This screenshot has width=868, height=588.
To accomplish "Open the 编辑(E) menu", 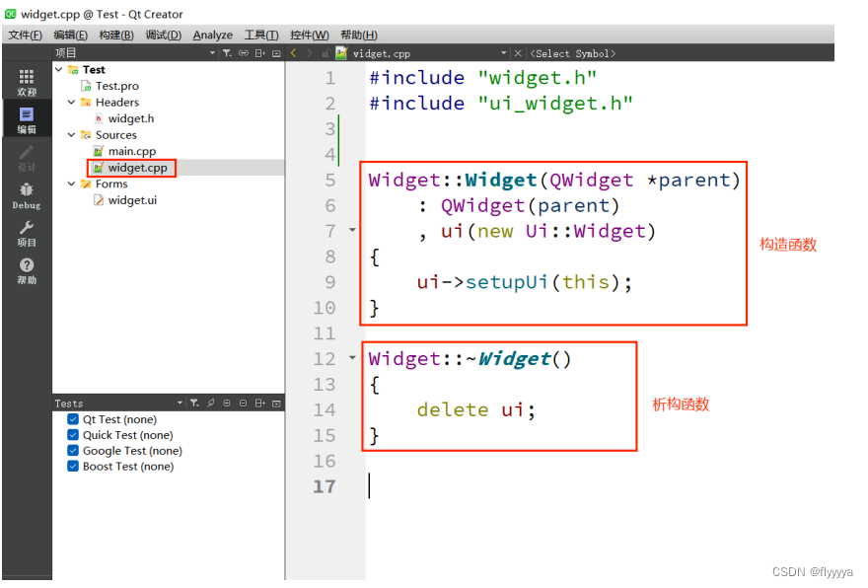I will point(70,35).
